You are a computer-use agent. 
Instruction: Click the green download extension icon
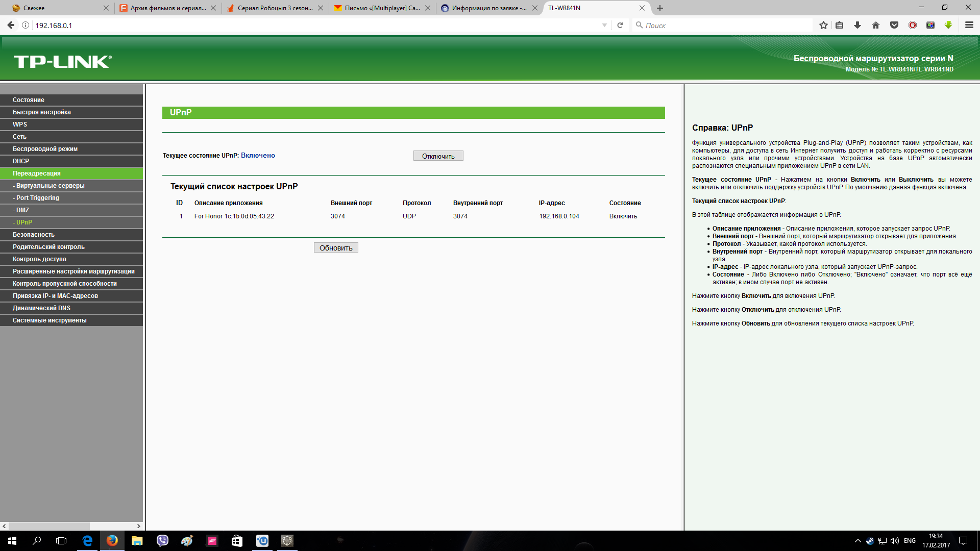948,25
